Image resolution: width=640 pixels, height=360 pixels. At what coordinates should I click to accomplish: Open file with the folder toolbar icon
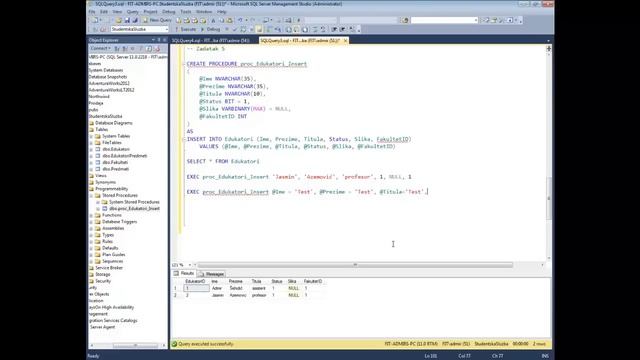119,20
